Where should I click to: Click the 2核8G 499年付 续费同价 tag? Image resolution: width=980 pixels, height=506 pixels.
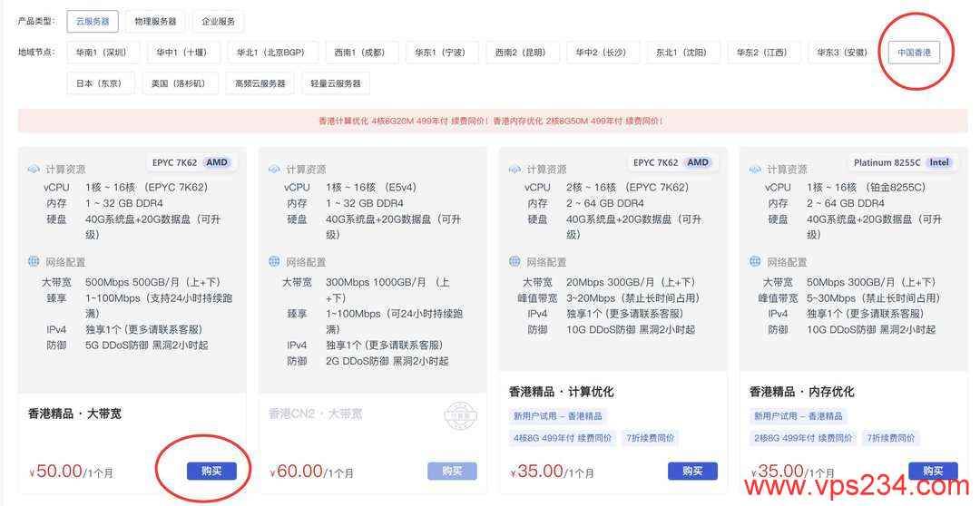pyautogui.click(x=803, y=438)
